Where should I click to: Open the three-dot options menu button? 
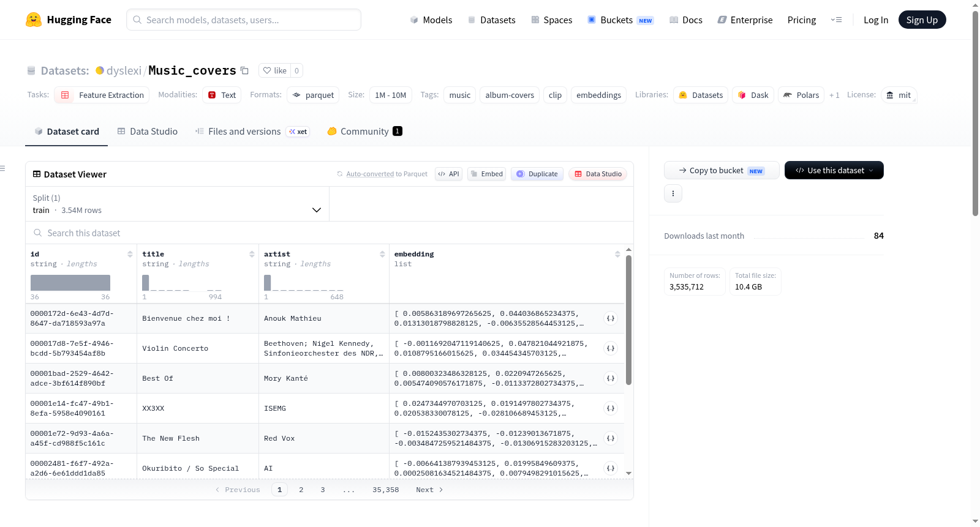pyautogui.click(x=673, y=193)
